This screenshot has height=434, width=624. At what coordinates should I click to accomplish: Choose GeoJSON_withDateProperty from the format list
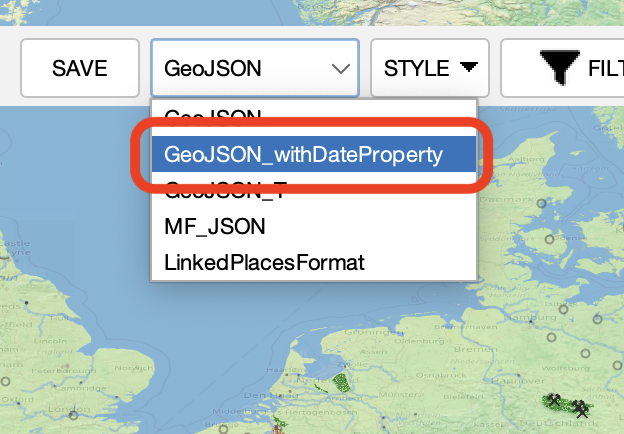click(303, 155)
